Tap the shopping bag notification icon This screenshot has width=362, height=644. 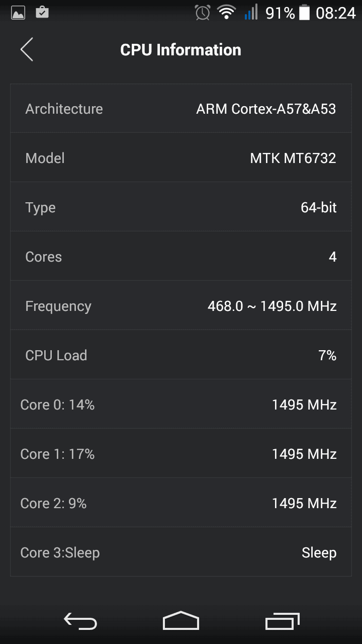[x=42, y=12]
